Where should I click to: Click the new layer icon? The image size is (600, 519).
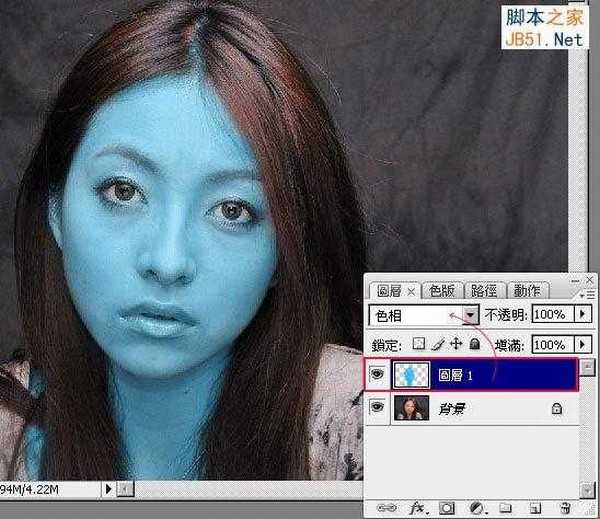(536, 508)
